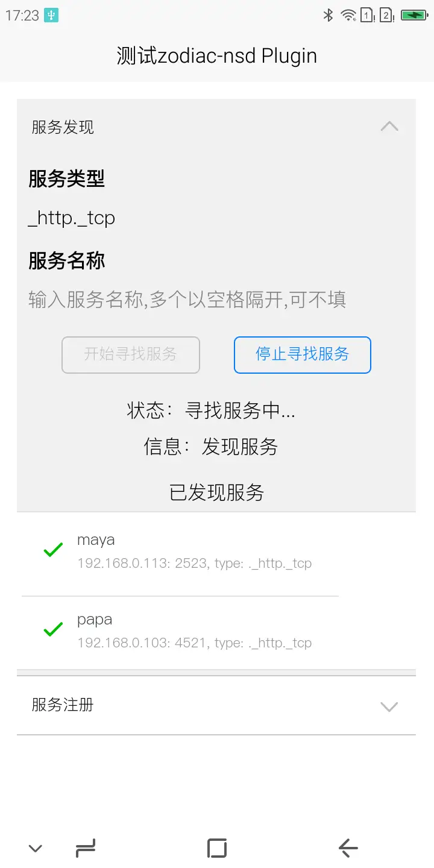
Task: Tap the square home navigation icon
Action: [216, 848]
